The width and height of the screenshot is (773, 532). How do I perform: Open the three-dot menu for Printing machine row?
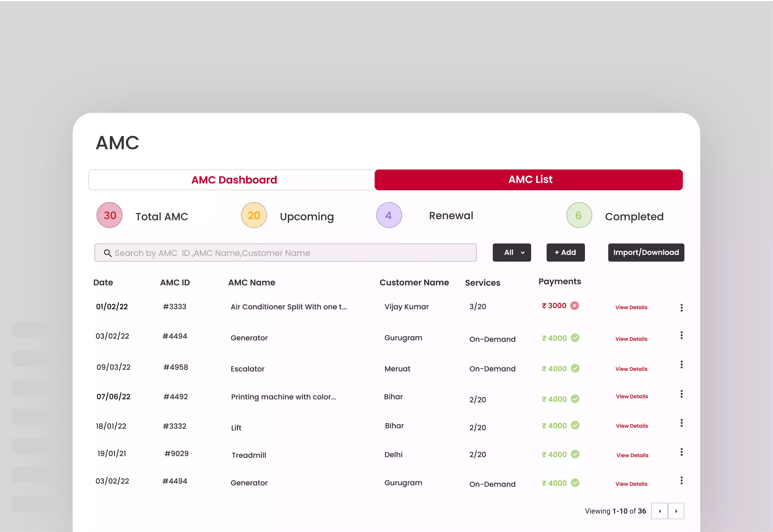tap(682, 394)
